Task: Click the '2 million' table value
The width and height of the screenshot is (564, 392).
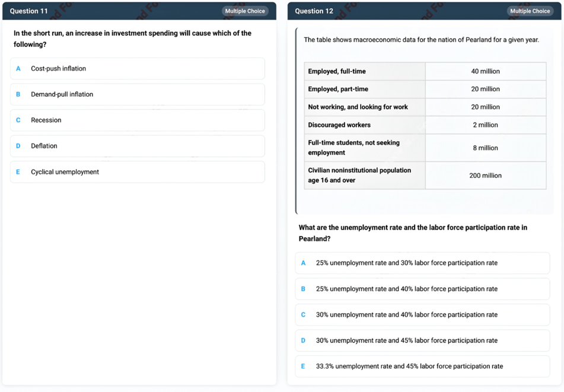Action: click(485, 125)
